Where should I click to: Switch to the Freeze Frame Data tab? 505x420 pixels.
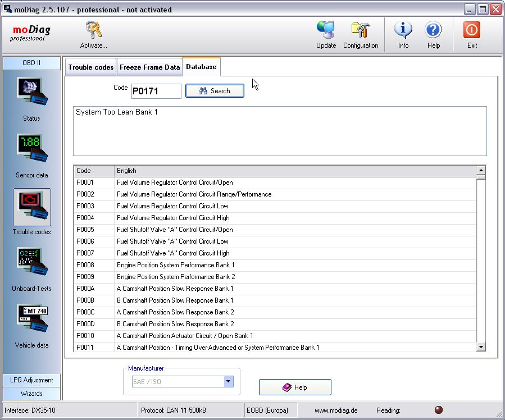coord(149,67)
